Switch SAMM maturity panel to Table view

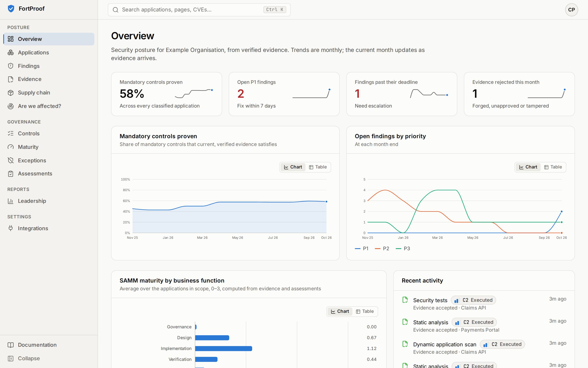tap(365, 311)
